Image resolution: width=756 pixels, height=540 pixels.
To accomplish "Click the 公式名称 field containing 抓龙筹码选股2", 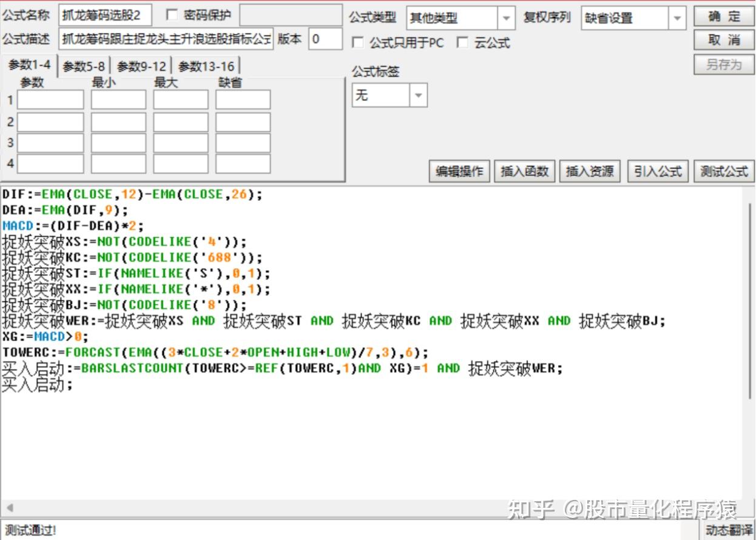I will click(x=106, y=16).
